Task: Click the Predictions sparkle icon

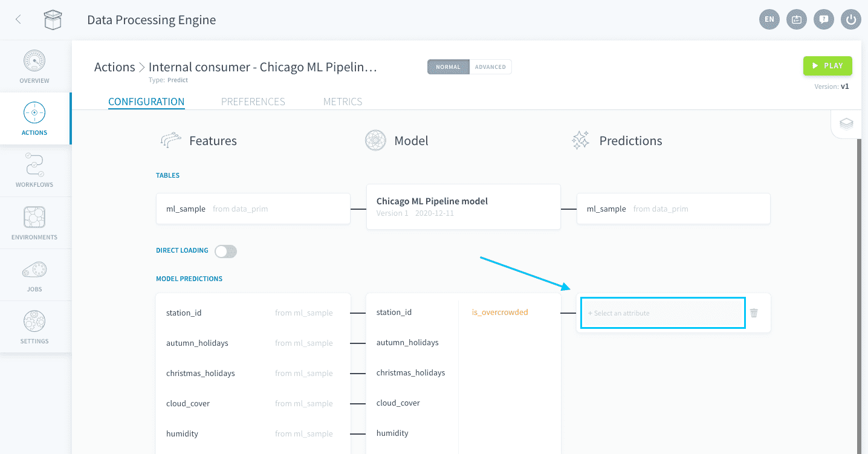Action: tap(580, 140)
